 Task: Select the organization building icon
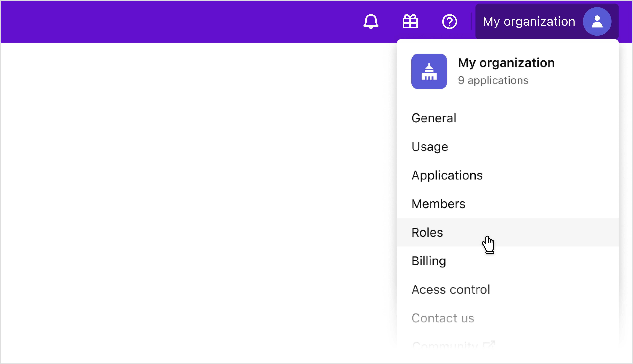429,72
